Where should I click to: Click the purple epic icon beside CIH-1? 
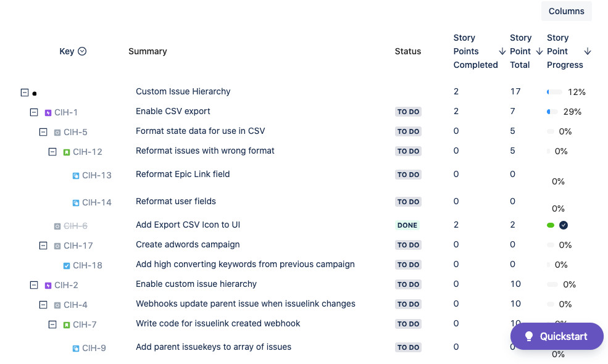coord(48,112)
